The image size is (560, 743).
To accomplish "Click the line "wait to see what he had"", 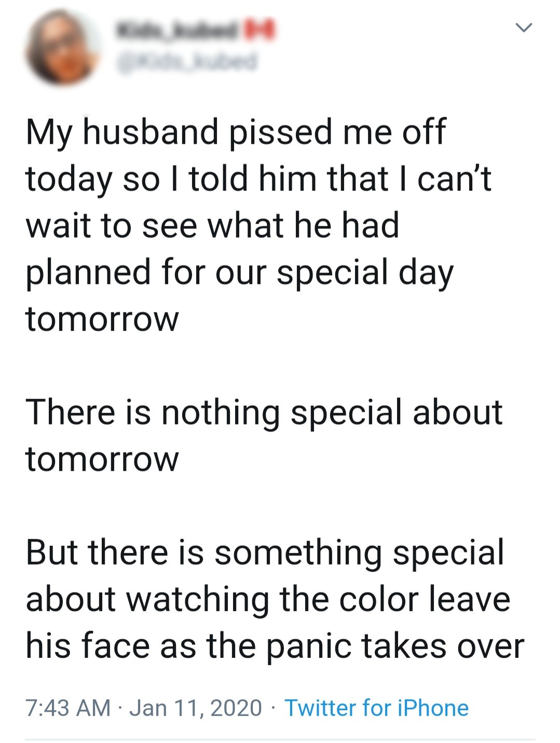I will tap(212, 226).
